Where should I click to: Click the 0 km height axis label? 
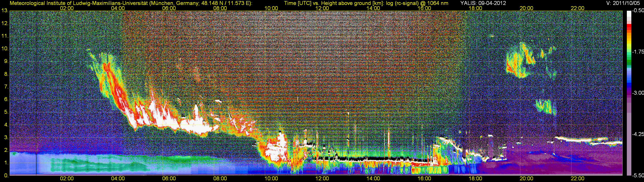pyautogui.click(x=6, y=176)
